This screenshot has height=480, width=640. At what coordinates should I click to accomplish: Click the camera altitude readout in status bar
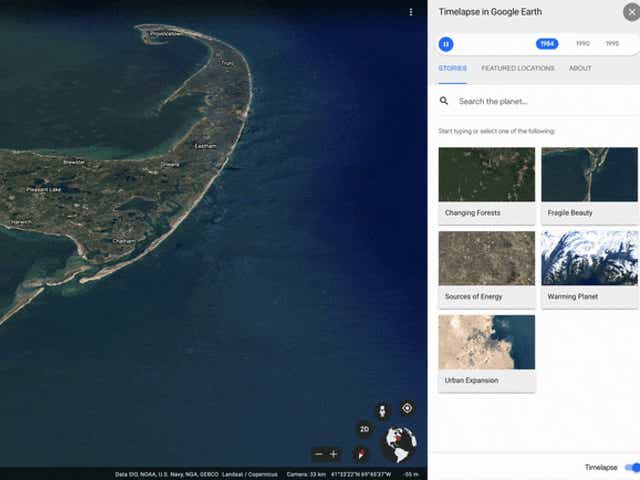[x=306, y=474]
